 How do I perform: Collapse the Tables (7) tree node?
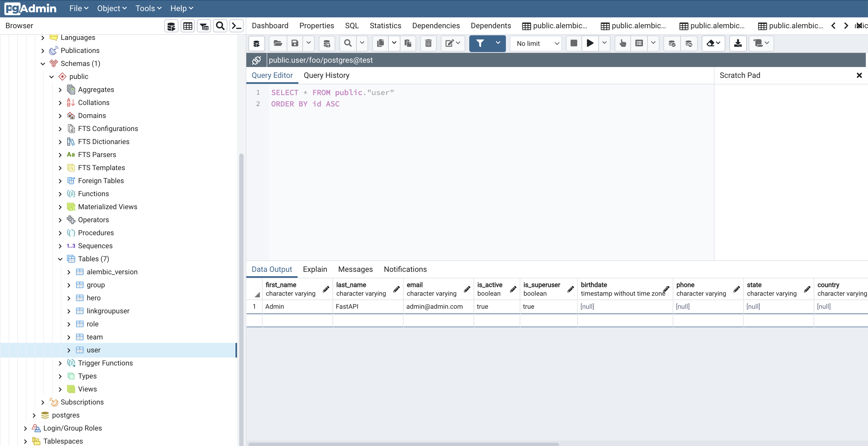[60, 259]
